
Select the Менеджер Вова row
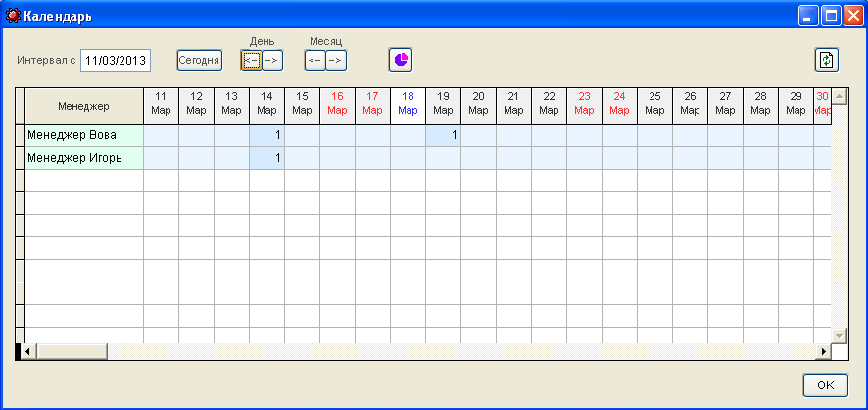point(84,135)
